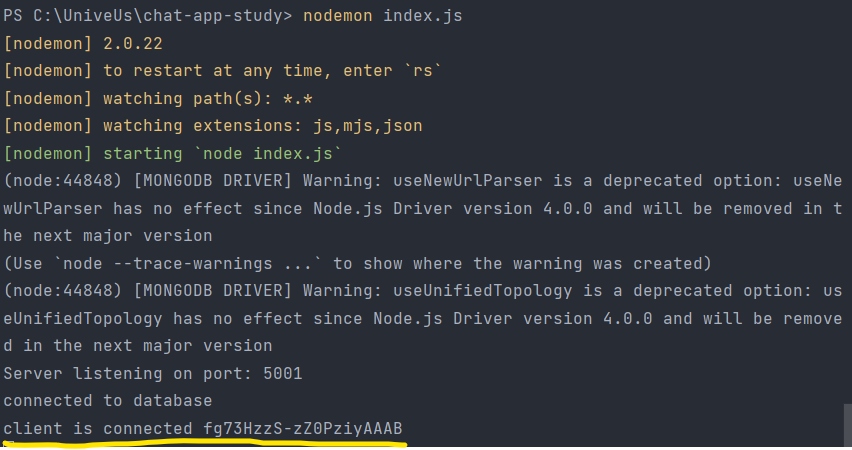Viewport: 852px width, 450px height.
Task: Click the 'nodemon index.js' command text
Action: [x=383, y=16]
